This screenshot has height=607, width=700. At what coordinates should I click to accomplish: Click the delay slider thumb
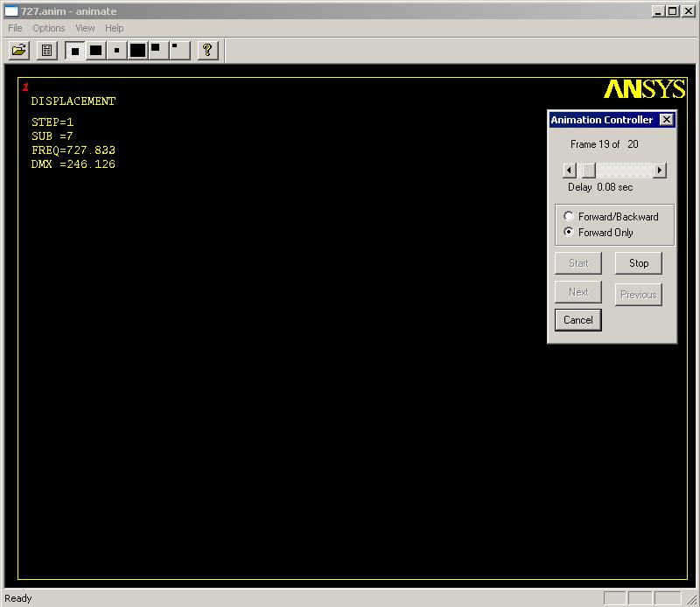pyautogui.click(x=589, y=170)
